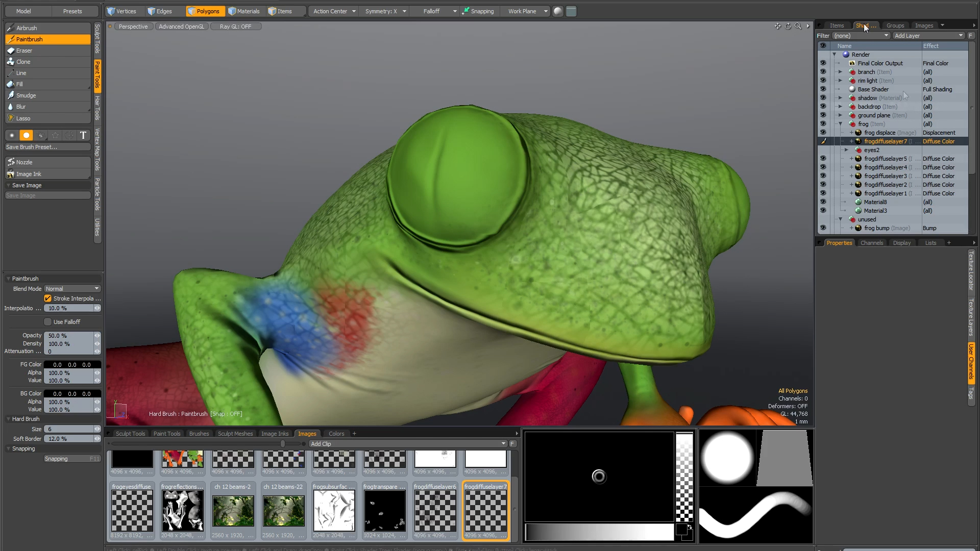Expand the shadow material tree item
Image resolution: width=980 pixels, height=551 pixels.
(x=840, y=98)
